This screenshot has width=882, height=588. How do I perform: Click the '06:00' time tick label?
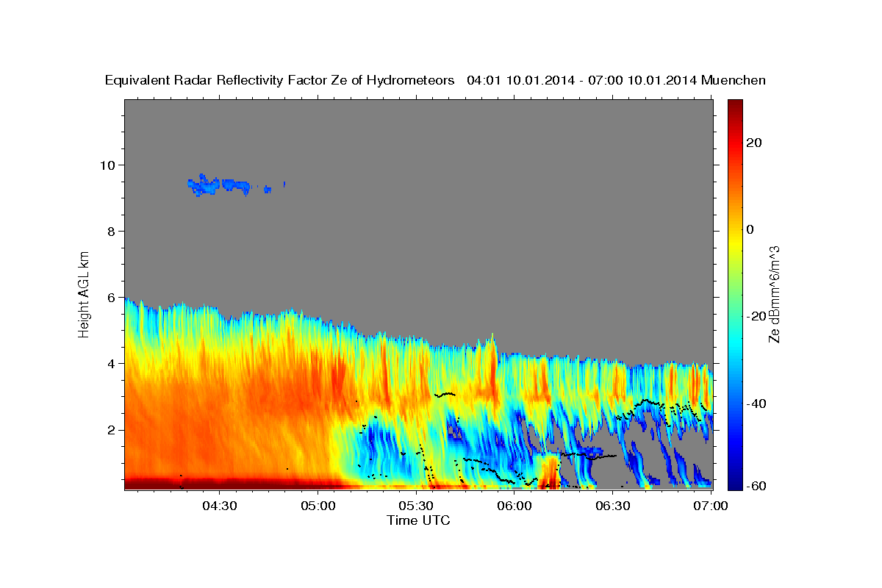tap(514, 506)
